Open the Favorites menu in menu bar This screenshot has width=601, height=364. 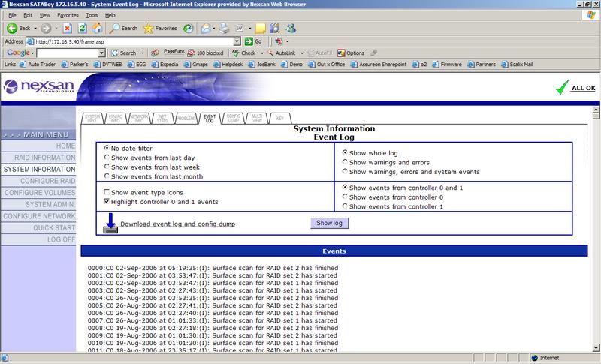tap(68, 15)
